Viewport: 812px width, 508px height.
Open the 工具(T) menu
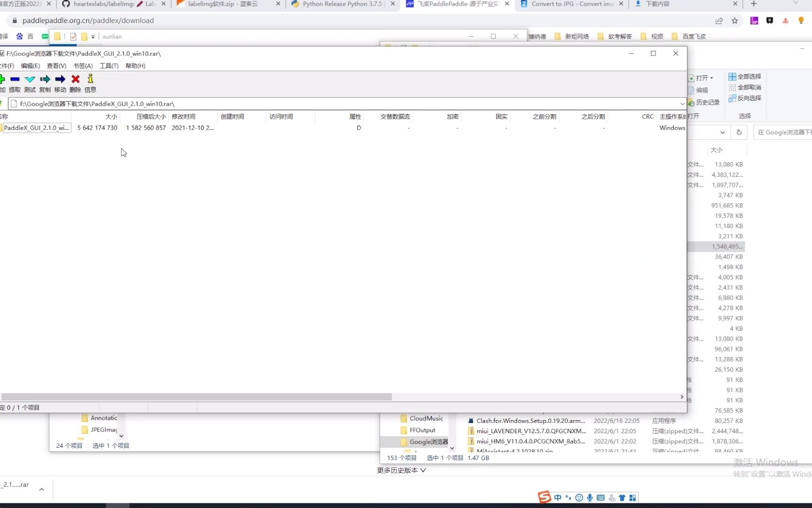click(109, 66)
